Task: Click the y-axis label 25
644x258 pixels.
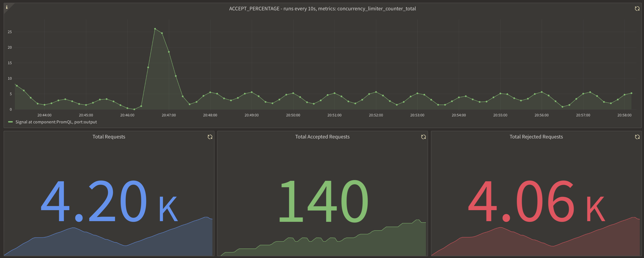Action: [x=10, y=32]
